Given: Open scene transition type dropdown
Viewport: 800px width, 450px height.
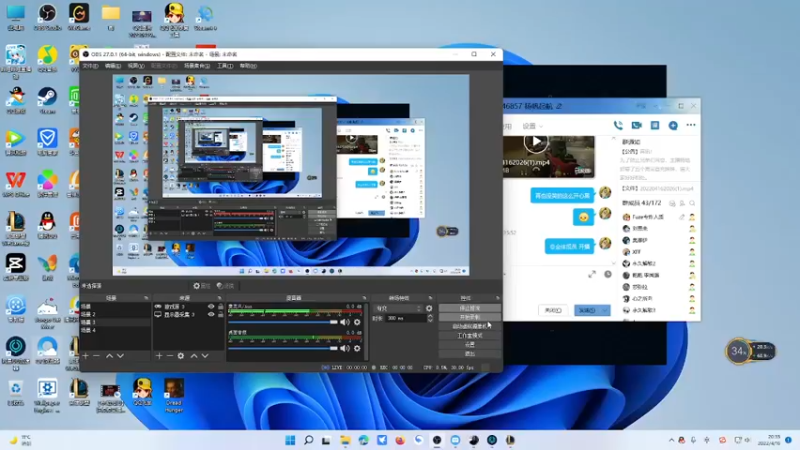Looking at the screenshot, I should (400, 308).
